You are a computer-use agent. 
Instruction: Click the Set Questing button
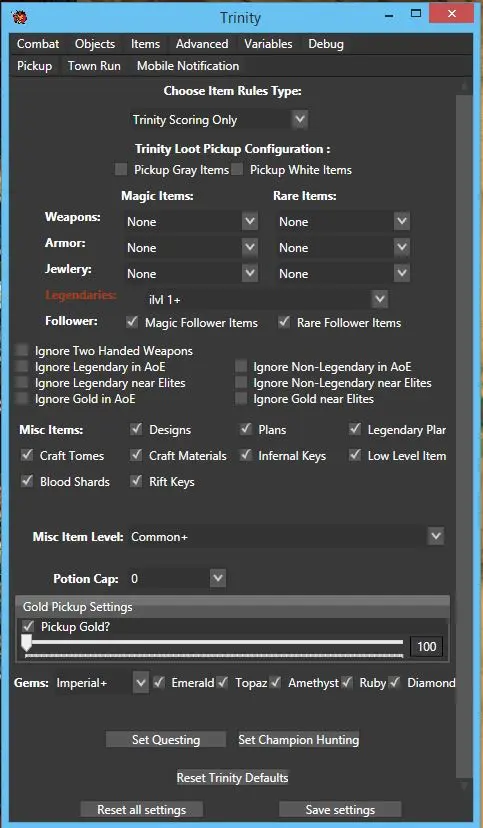tap(166, 739)
